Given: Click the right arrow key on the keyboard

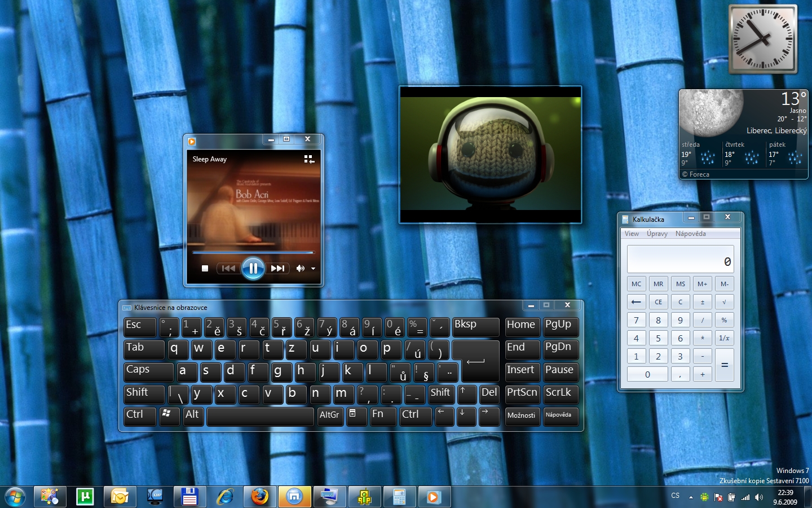Looking at the screenshot, I should click(489, 416).
